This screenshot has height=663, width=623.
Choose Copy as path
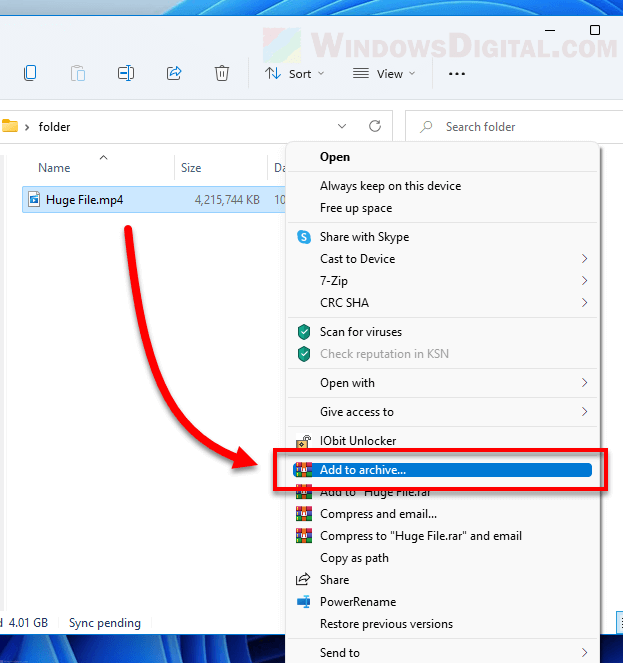tap(442, 558)
